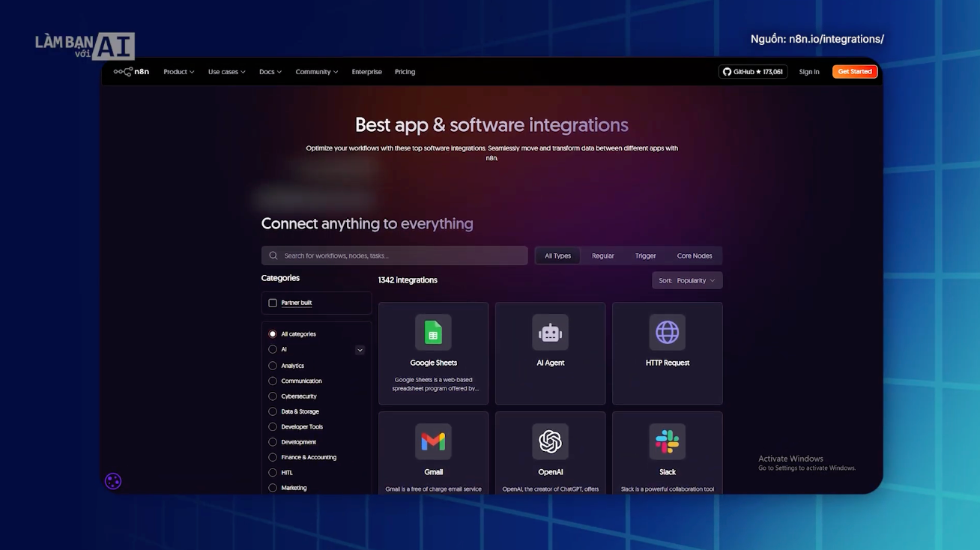Click the Categories heading
Screen dimensions: 980x550
(280, 278)
